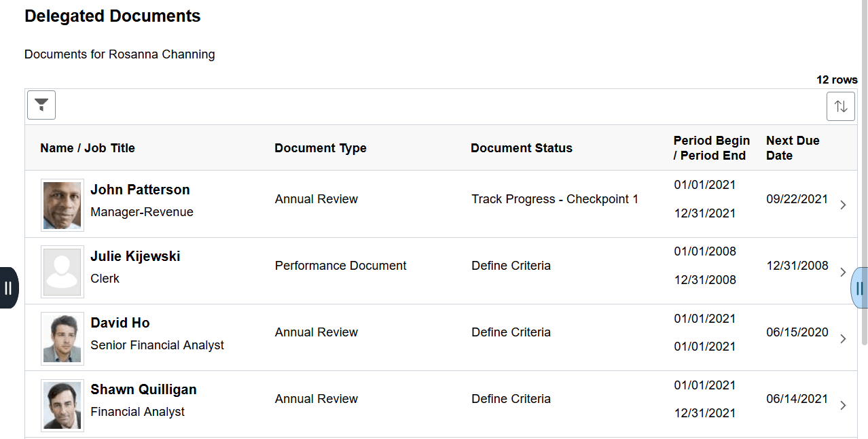Open David Ho's annual review chevron
Viewport: 868px width, 439px height.
[843, 338]
